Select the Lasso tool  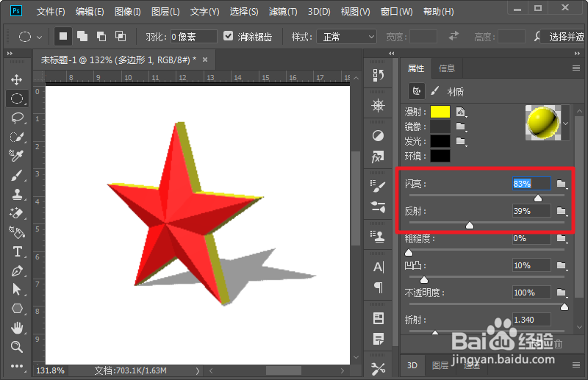(x=16, y=118)
